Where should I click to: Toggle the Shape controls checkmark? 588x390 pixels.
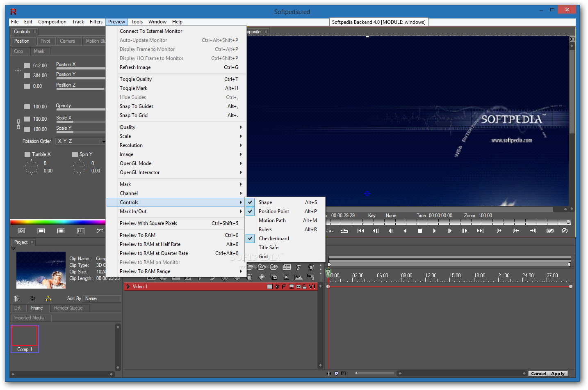click(250, 202)
